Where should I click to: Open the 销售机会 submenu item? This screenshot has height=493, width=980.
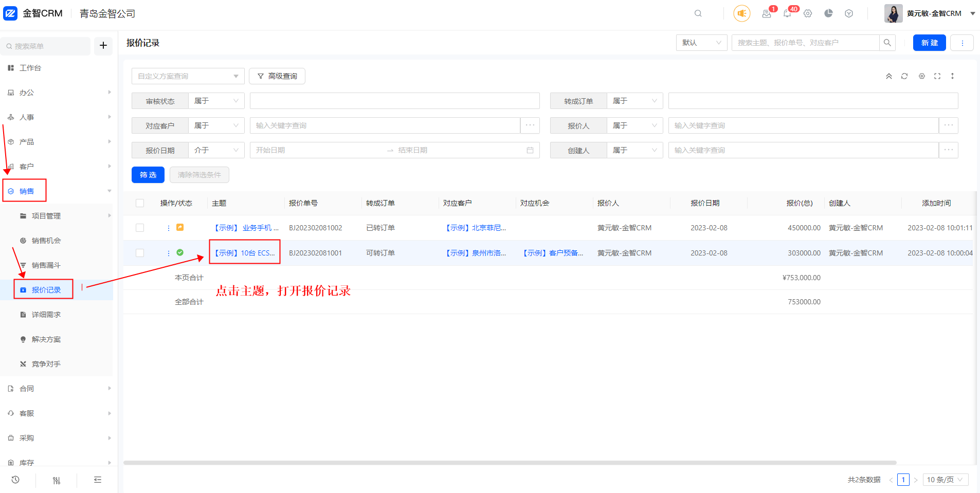click(x=57, y=241)
